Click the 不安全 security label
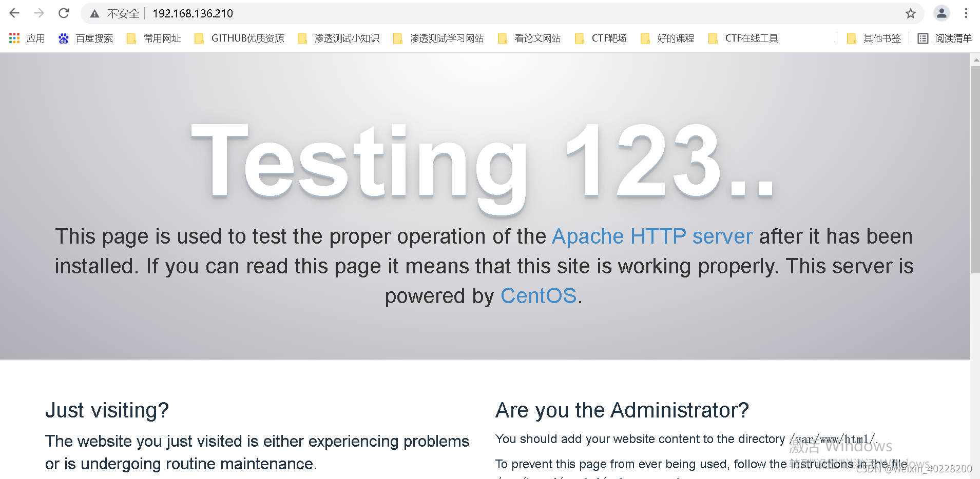 123,14
